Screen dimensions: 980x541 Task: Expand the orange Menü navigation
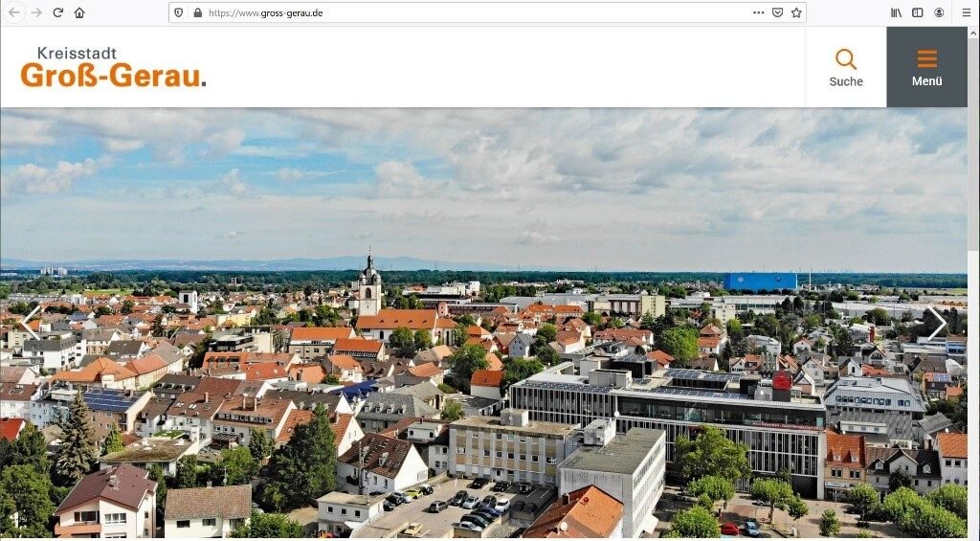pyautogui.click(x=926, y=67)
